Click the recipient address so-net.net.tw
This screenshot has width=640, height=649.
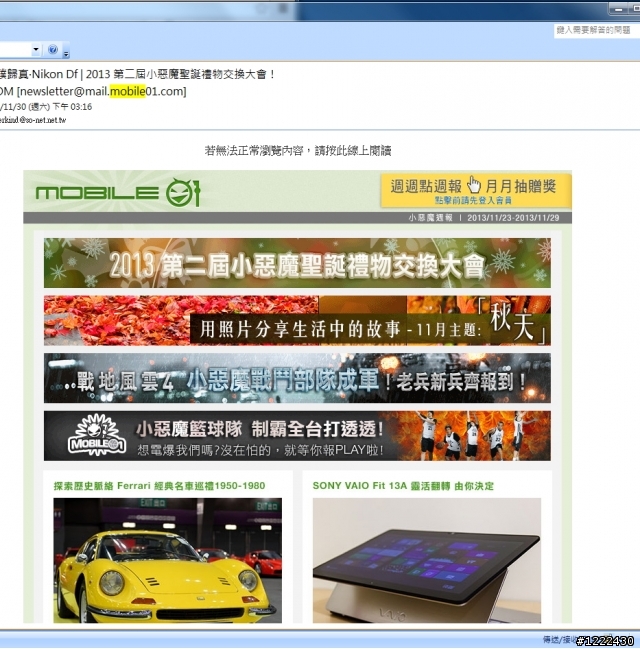33,120
